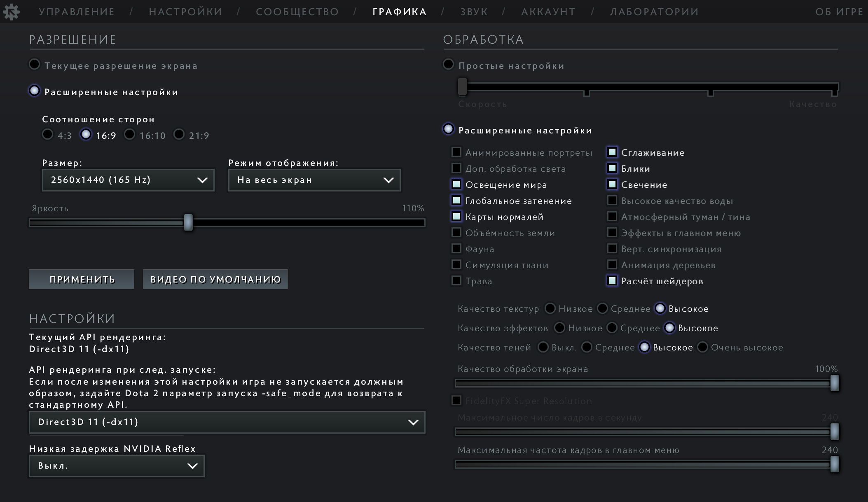Enable the Трава checkbox
The width and height of the screenshot is (868, 502).
[x=456, y=280]
